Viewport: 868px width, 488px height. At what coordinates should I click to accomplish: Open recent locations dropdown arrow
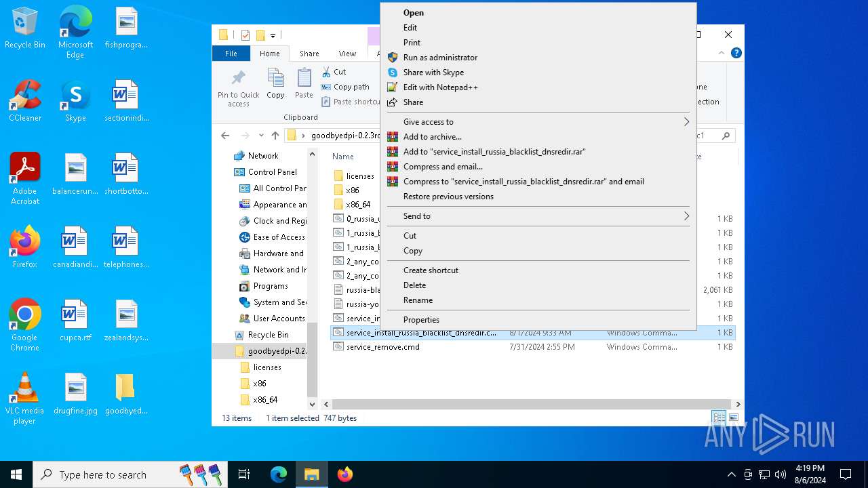pos(261,136)
